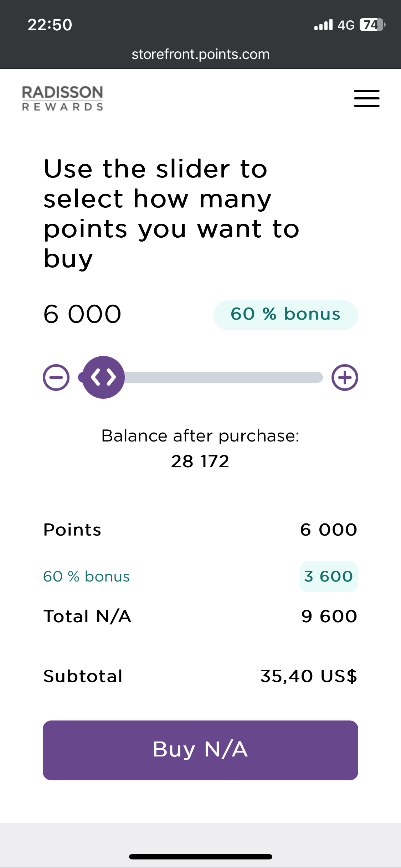Tap the battery indicator in status bar
Screen dimensions: 401x868
pyautogui.click(x=372, y=25)
